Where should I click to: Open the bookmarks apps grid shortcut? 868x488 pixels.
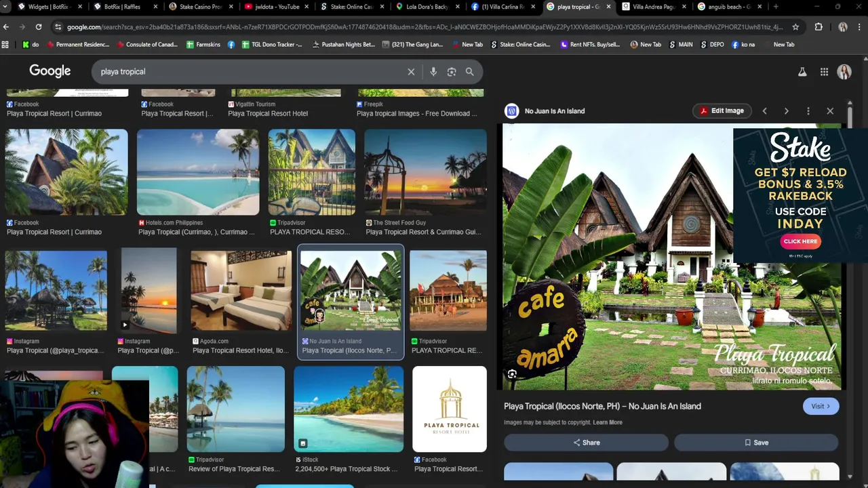coord(5,45)
